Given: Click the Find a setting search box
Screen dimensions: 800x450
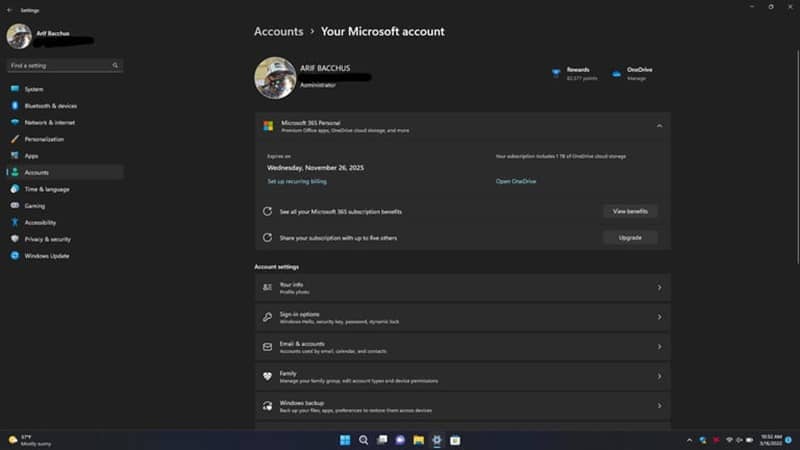Looking at the screenshot, I should [62, 66].
